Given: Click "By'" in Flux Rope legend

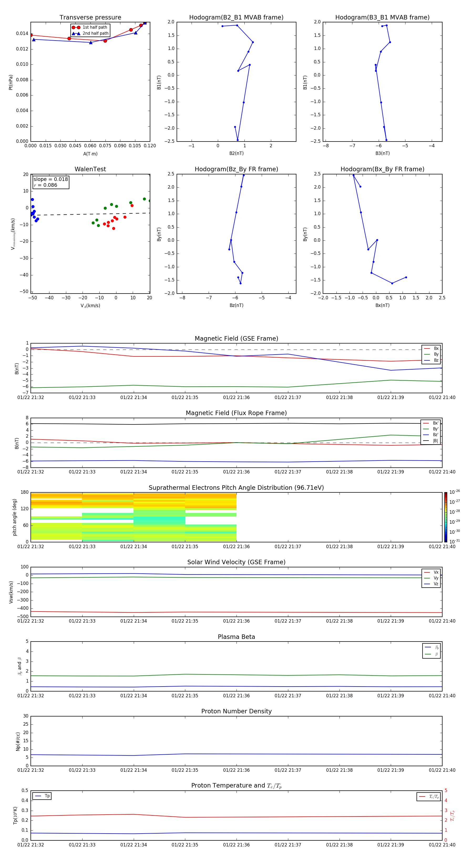Looking at the screenshot, I should [x=436, y=429].
